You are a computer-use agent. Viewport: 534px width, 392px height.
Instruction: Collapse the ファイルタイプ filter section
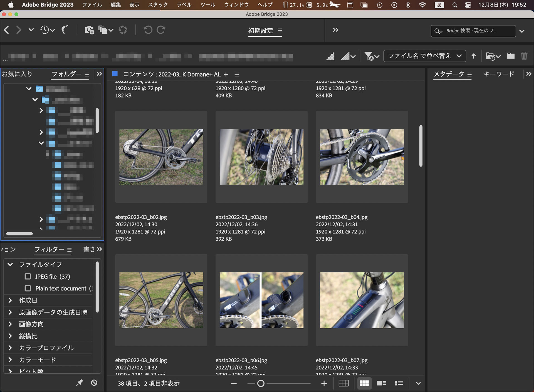10,264
